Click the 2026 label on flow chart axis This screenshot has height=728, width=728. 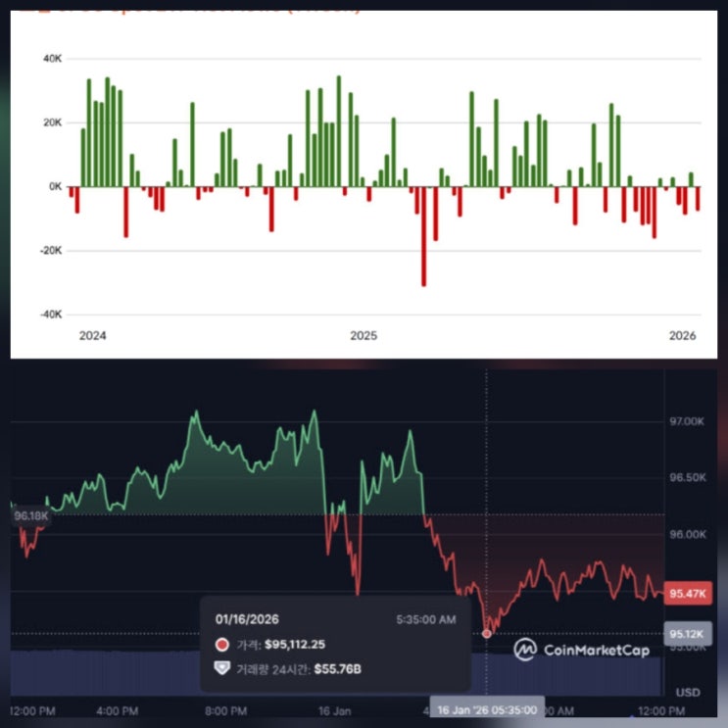(x=682, y=336)
